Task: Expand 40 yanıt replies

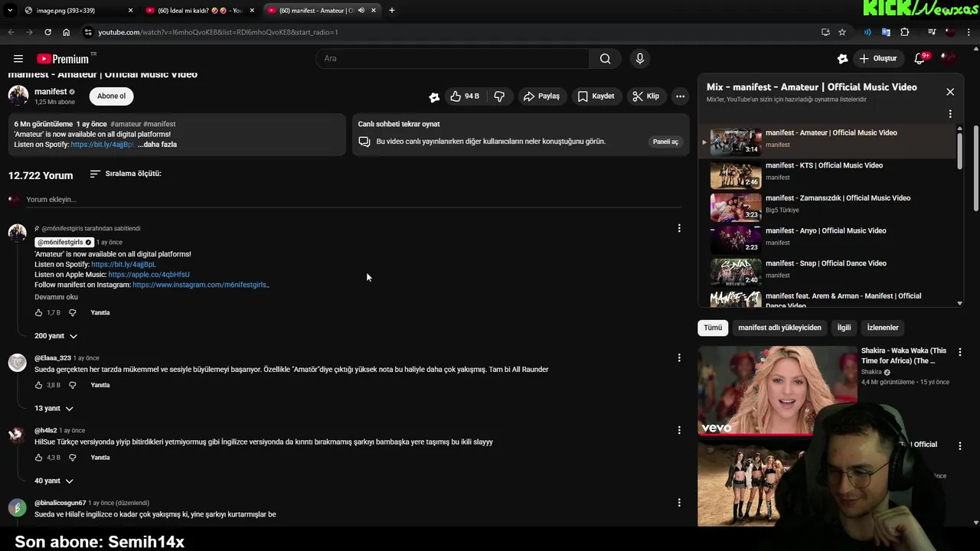Action: (54, 481)
